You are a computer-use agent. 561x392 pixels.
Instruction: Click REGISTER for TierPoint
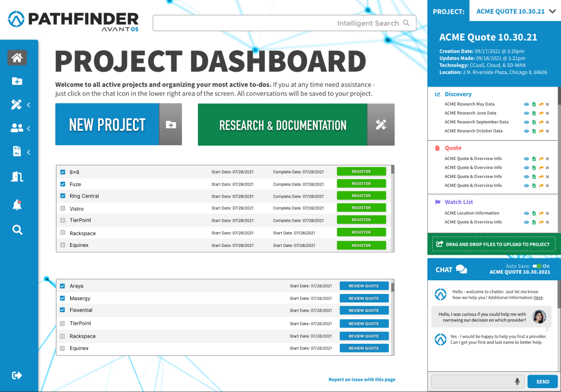point(362,220)
